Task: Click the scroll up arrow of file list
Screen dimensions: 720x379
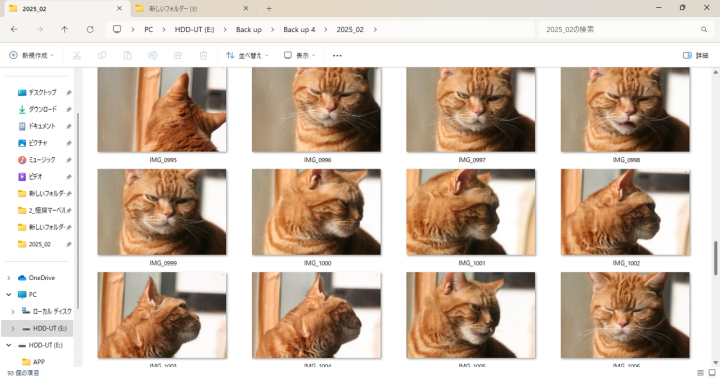Action: coord(715,73)
